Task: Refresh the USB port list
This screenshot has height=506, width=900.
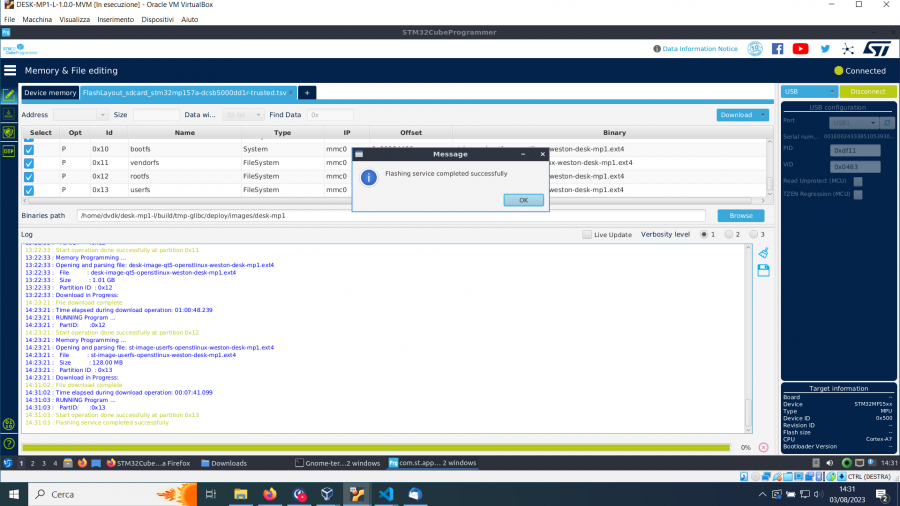Action: point(886,121)
